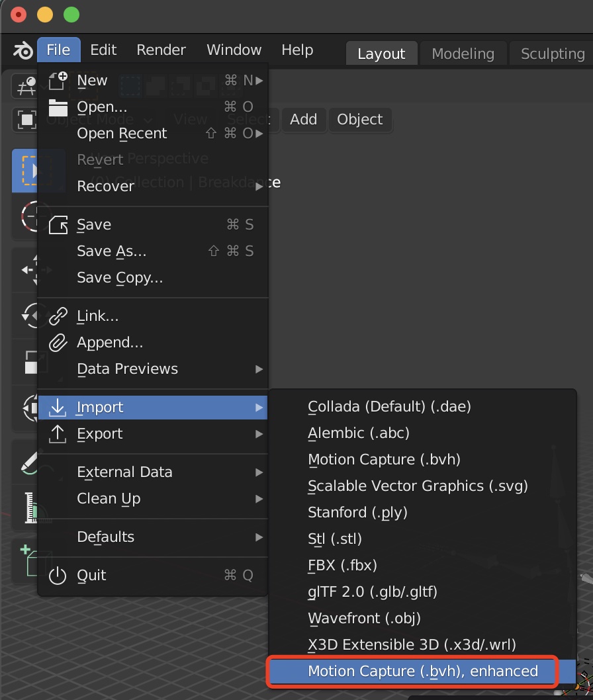The image size is (593, 700).
Task: Click the Blender logo icon
Action: (23, 50)
